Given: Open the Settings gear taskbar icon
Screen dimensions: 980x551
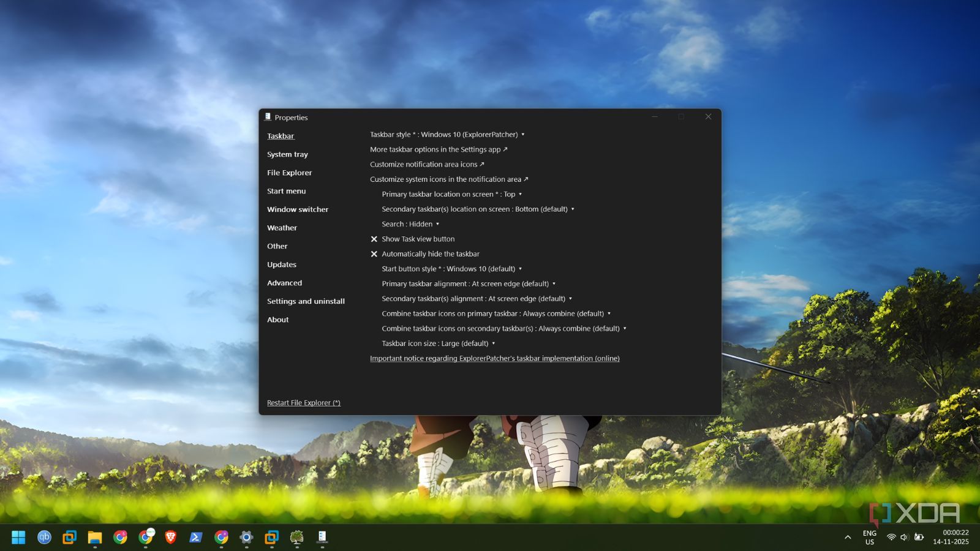Looking at the screenshot, I should pyautogui.click(x=246, y=538).
